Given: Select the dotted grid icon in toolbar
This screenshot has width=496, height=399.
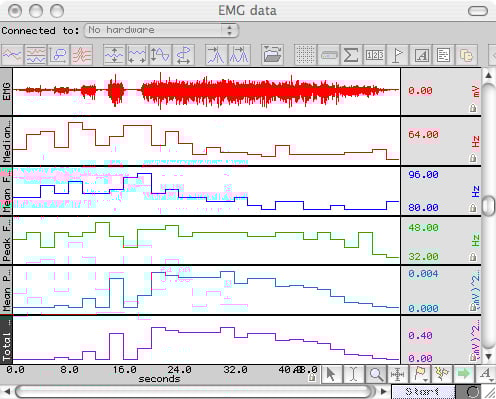Looking at the screenshot, I should pyautogui.click(x=305, y=55).
